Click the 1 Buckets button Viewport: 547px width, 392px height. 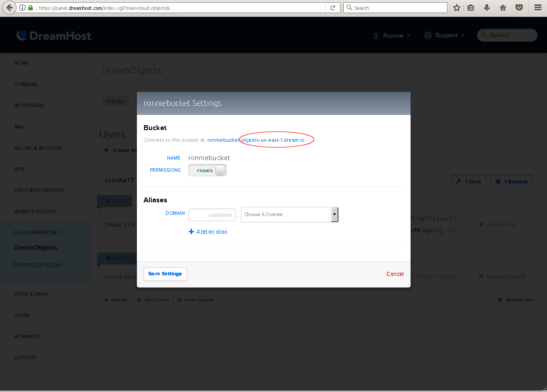coord(511,182)
